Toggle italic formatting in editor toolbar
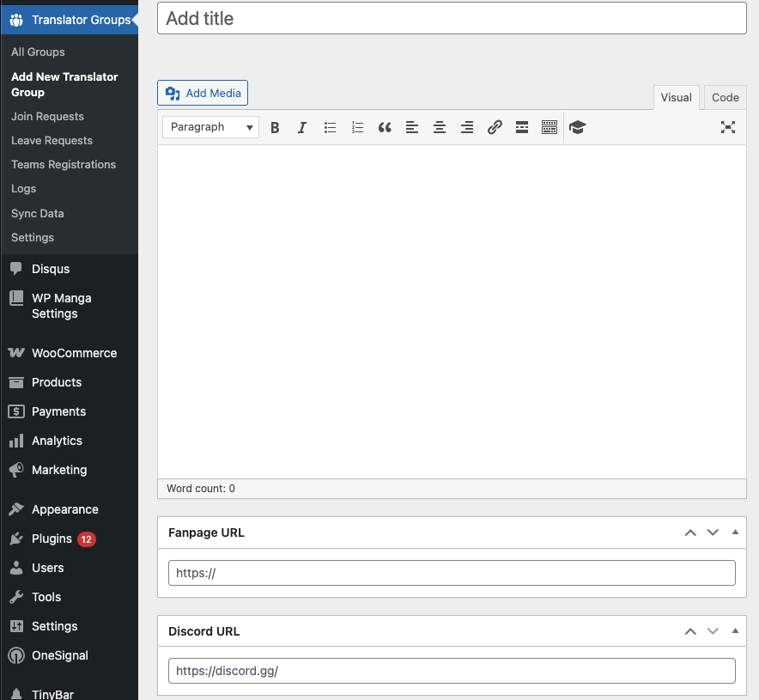The height and width of the screenshot is (700, 759). (x=302, y=127)
